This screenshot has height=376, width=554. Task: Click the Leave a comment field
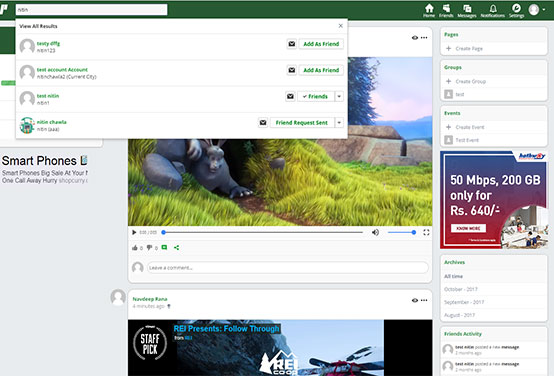point(288,268)
